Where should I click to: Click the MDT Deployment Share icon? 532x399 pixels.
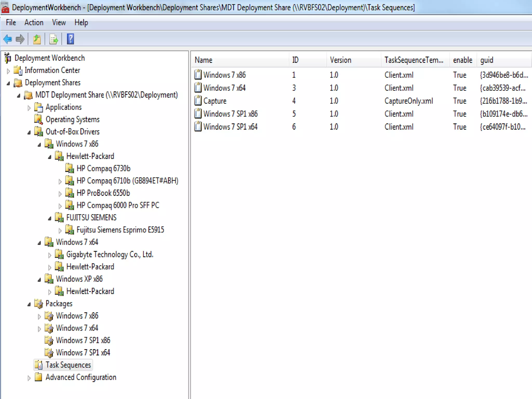pyautogui.click(x=28, y=95)
